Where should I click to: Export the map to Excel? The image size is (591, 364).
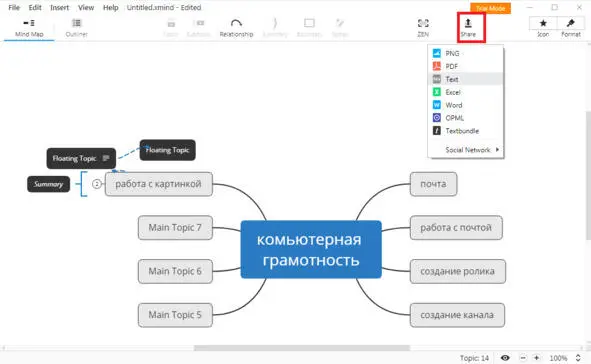pyautogui.click(x=465, y=92)
